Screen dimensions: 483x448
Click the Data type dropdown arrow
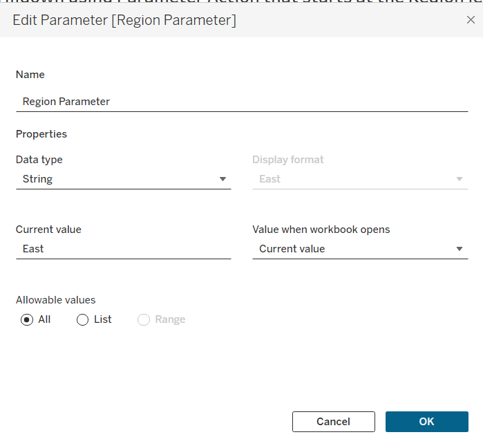point(222,179)
